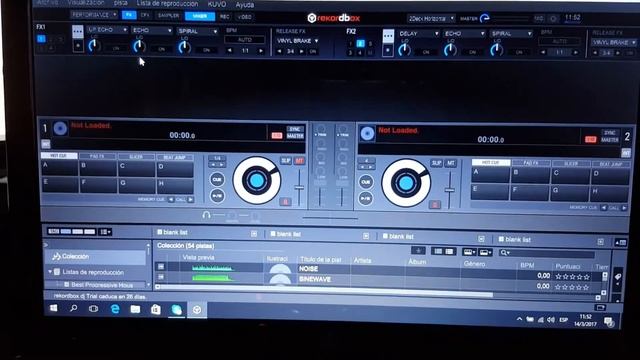Collapse the Listas de reproducción tree
Image resolution: width=640 pixels, height=360 pixels.
coord(50,271)
